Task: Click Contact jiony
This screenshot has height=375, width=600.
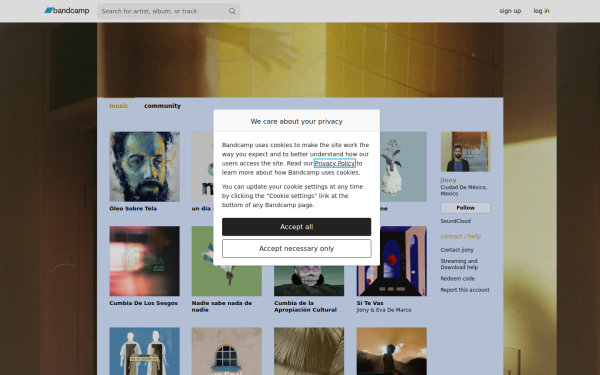Action: click(x=457, y=250)
